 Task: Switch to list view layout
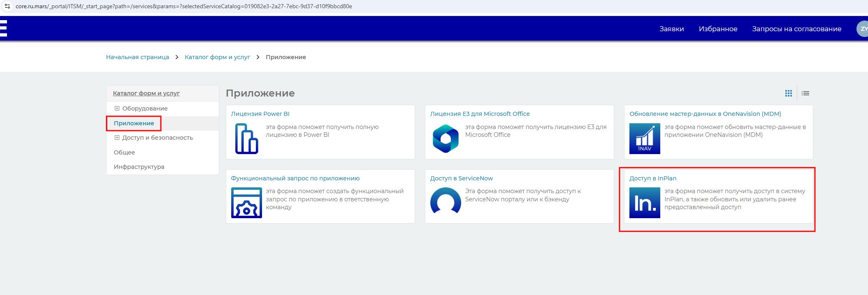805,93
